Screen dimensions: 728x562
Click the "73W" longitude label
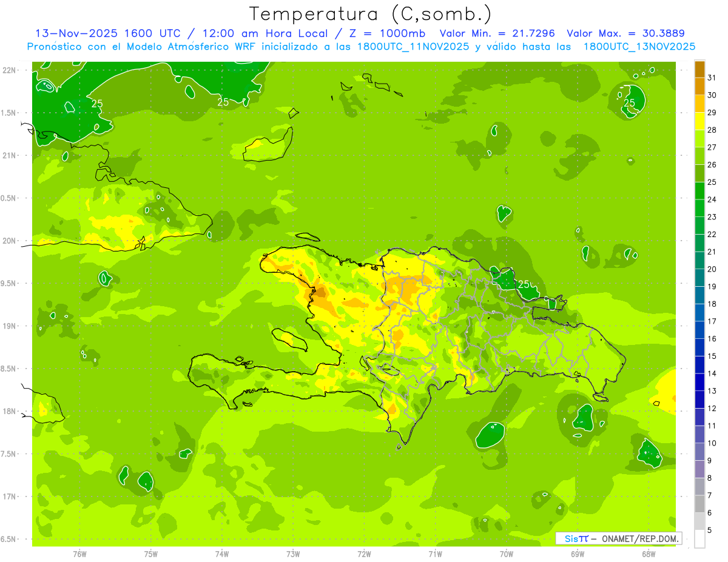tap(293, 554)
